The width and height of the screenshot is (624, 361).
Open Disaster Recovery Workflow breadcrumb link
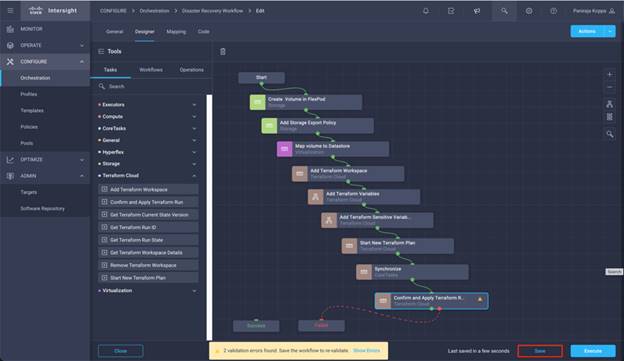tap(213, 11)
